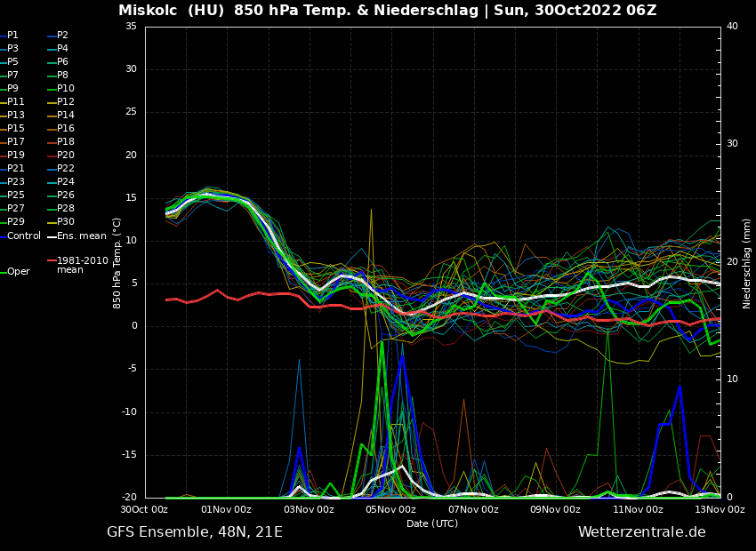Click the 1981-2010 mean legend entry
The height and width of the screenshot is (551, 756).
pos(82,265)
